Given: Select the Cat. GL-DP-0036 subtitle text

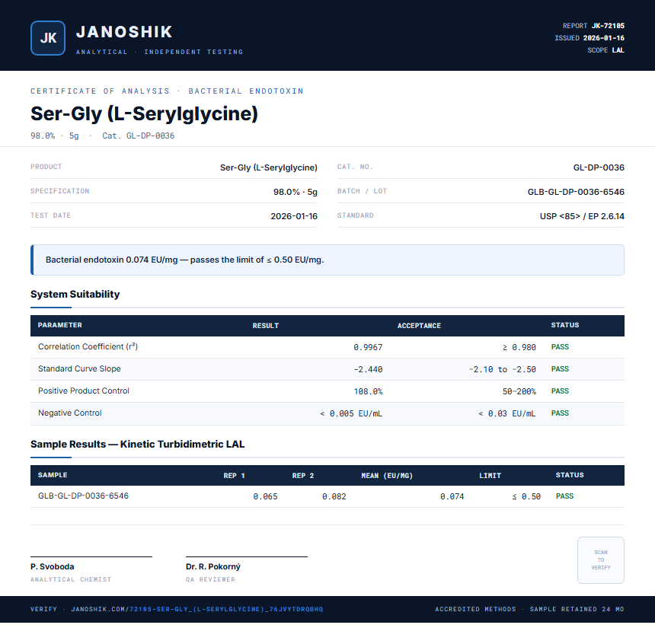Looking at the screenshot, I should point(139,135).
